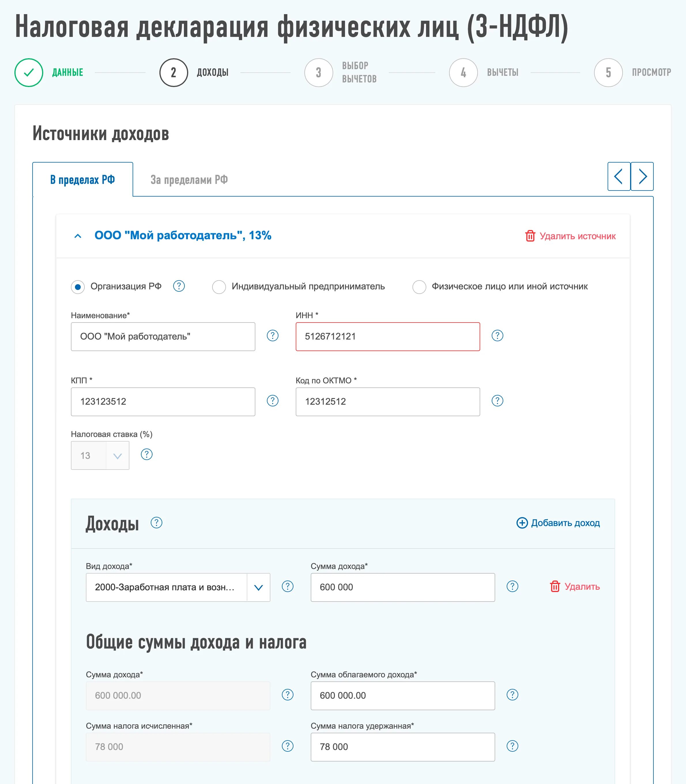The image size is (686, 784).
Task: Click into Сумма налога удержанная field
Action: click(x=402, y=747)
